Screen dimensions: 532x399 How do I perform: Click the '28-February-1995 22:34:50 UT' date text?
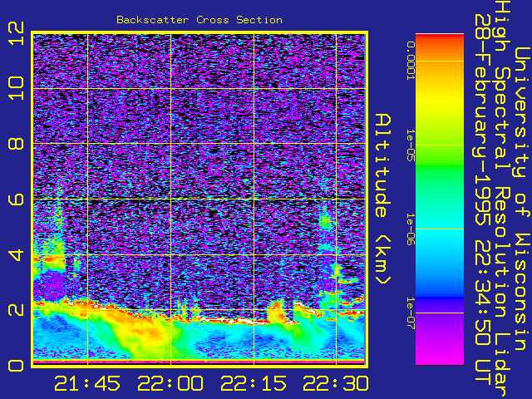(x=482, y=199)
